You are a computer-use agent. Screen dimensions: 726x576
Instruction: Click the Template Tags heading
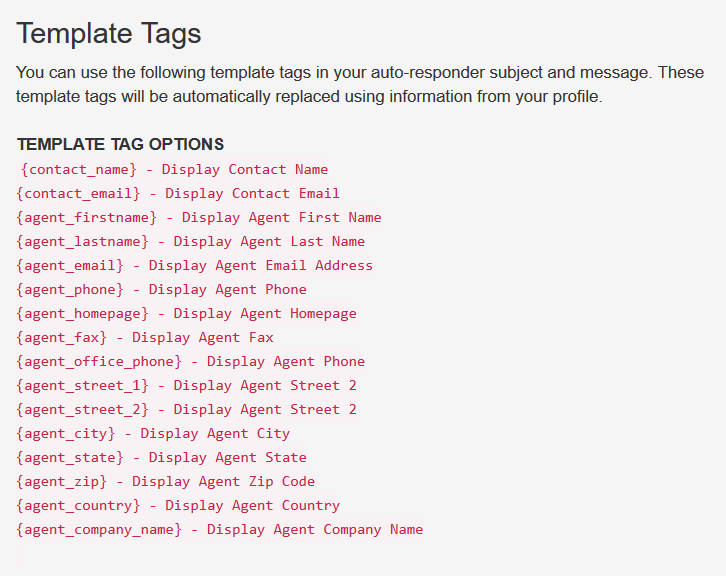[109, 34]
